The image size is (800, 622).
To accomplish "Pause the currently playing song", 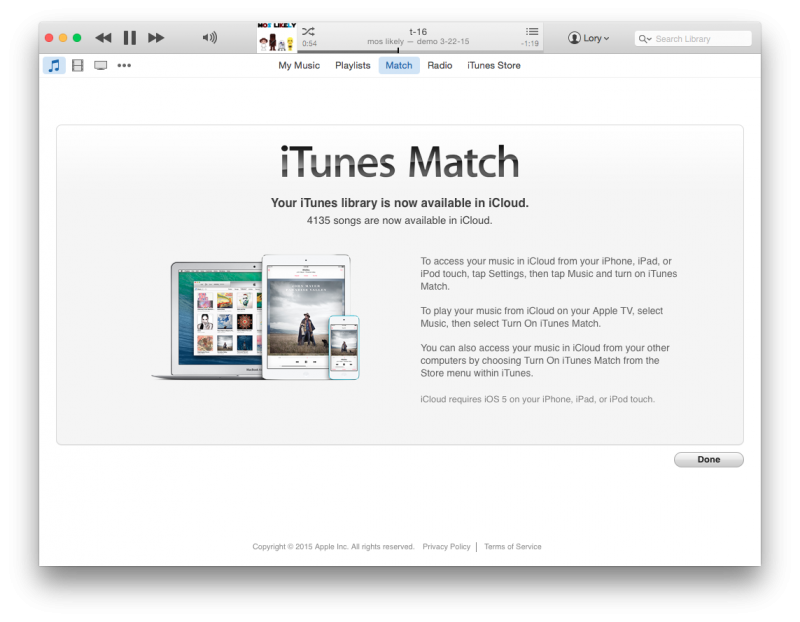I will 130,38.
